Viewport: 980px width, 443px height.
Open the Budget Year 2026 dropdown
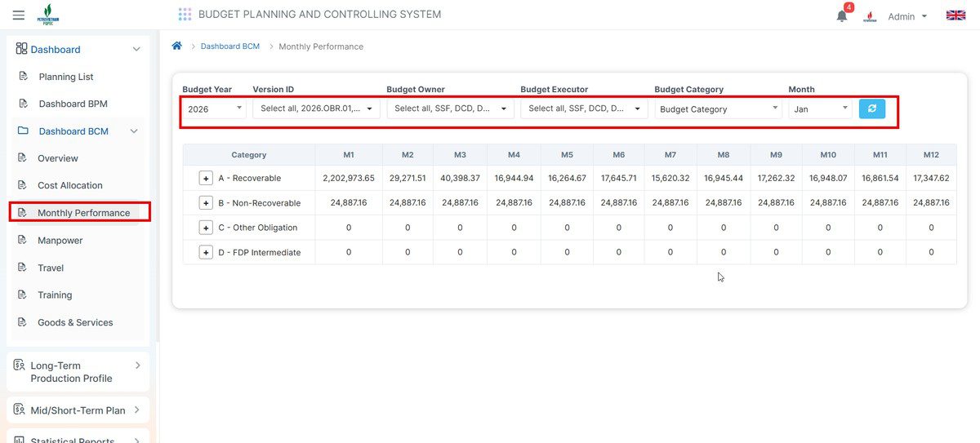pos(214,109)
